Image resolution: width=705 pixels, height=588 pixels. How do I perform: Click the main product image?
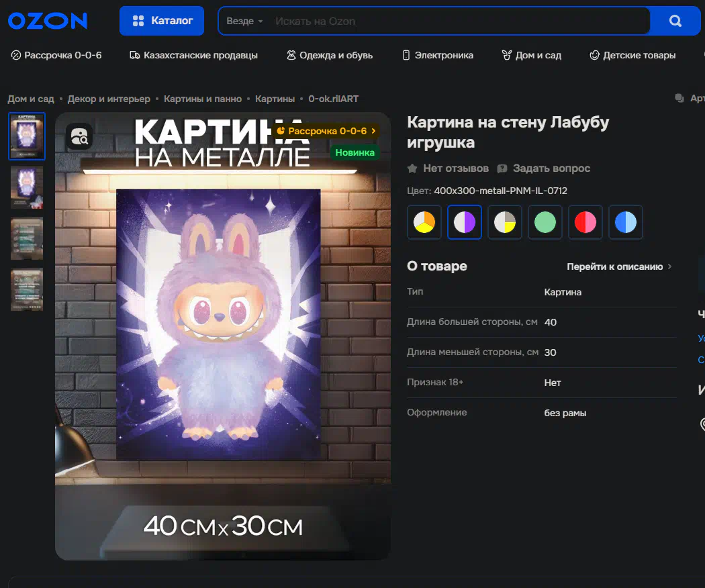point(222,336)
